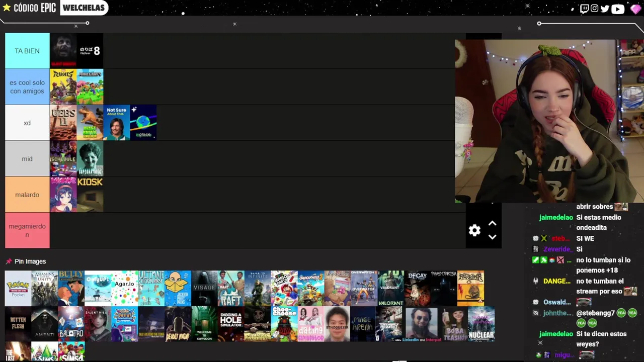The image size is (644, 362).
Task: Select the TA BIEN tier label
Action: (x=27, y=51)
